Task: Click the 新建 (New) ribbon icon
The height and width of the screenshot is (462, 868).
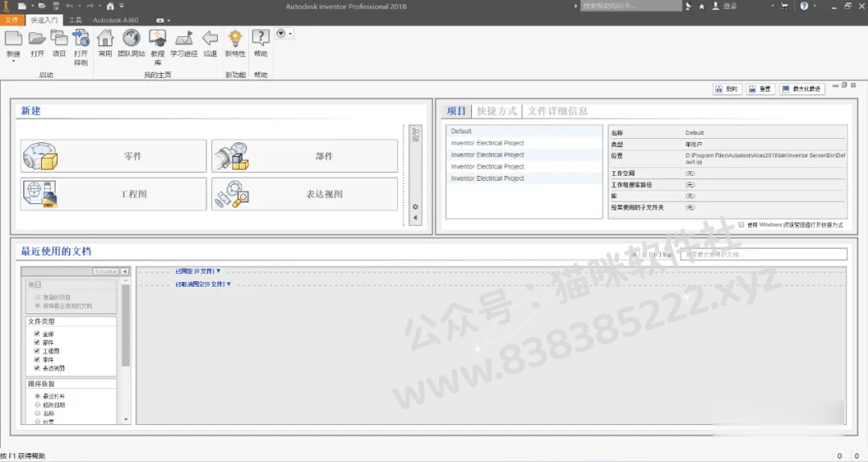Action: [14, 39]
